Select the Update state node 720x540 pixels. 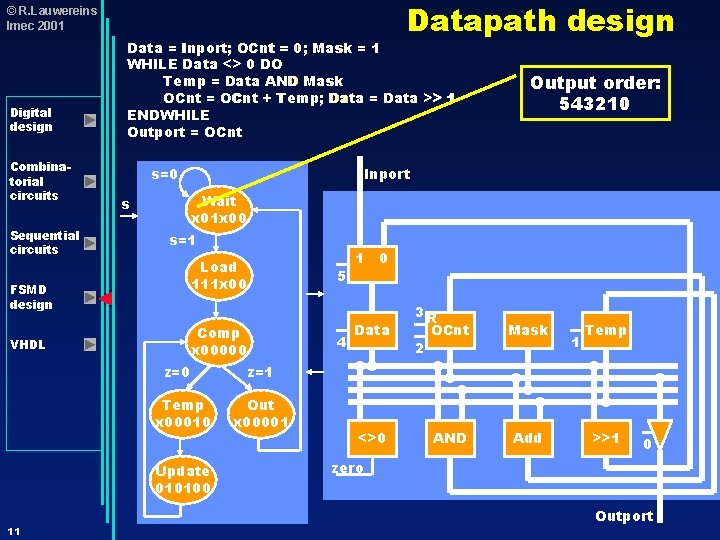183,480
